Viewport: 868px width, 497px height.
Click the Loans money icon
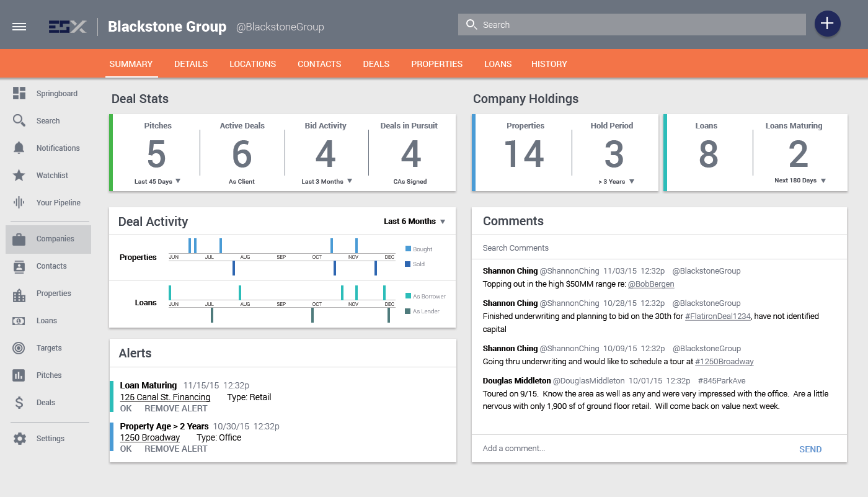coord(19,321)
